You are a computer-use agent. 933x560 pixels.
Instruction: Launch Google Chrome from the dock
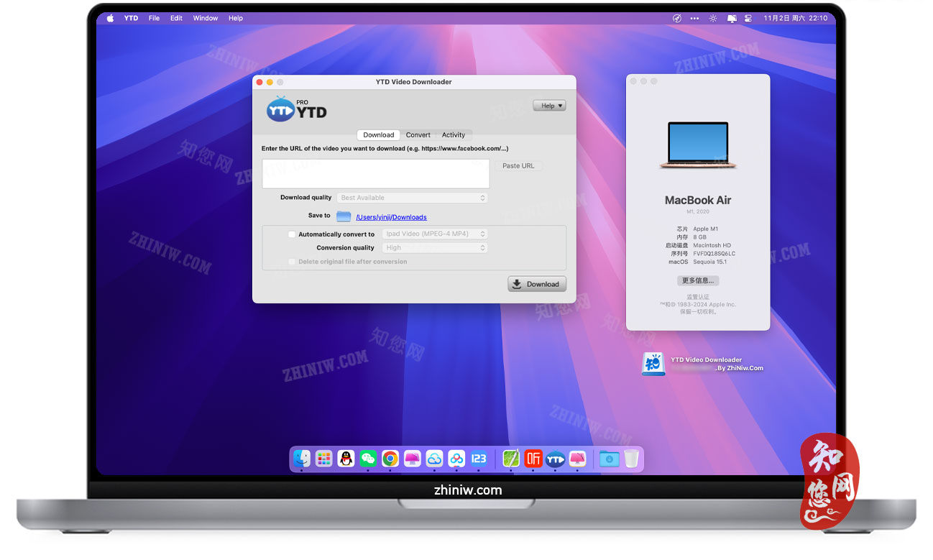(390, 459)
